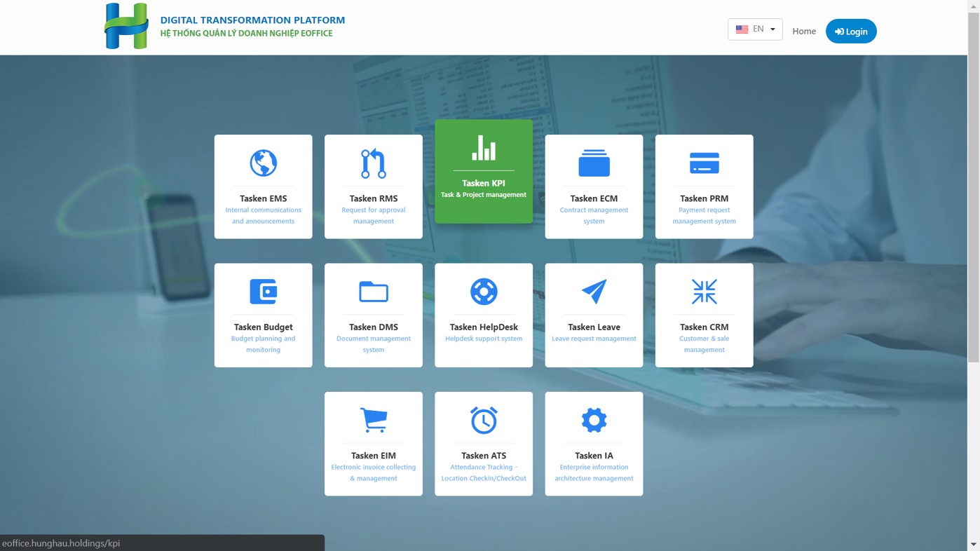Click the Tasken RMS approval flow icon
980x551 pixels.
(x=373, y=163)
